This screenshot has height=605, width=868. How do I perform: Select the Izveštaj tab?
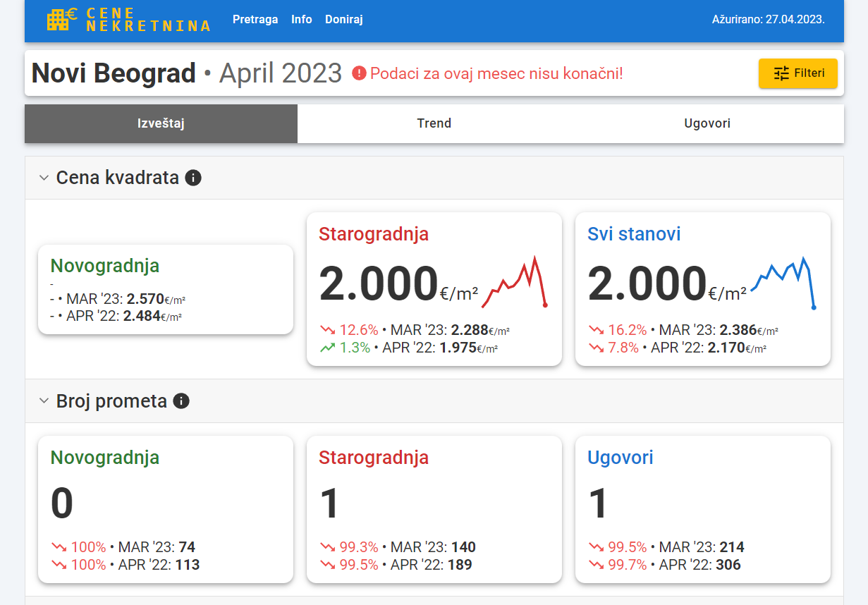click(161, 123)
